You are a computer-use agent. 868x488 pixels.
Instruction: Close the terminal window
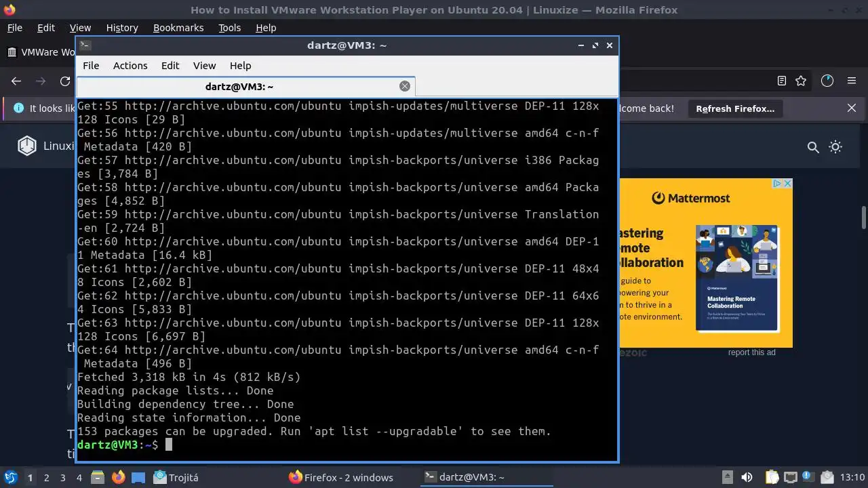pos(610,45)
